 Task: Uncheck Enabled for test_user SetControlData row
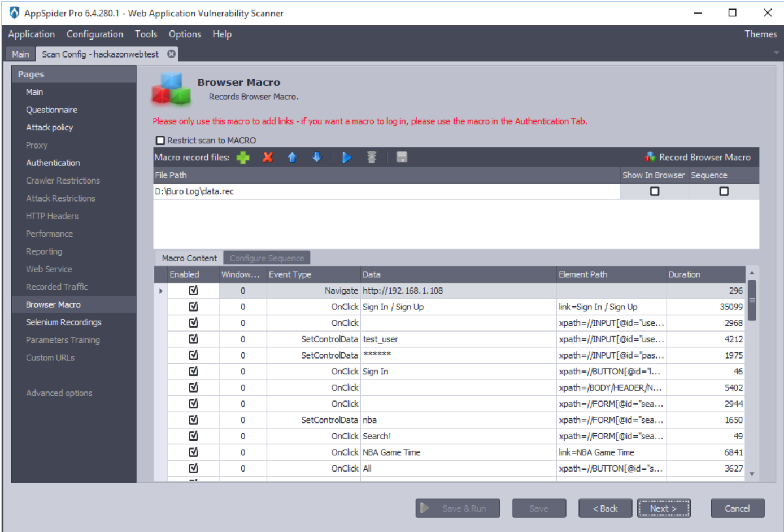point(193,339)
